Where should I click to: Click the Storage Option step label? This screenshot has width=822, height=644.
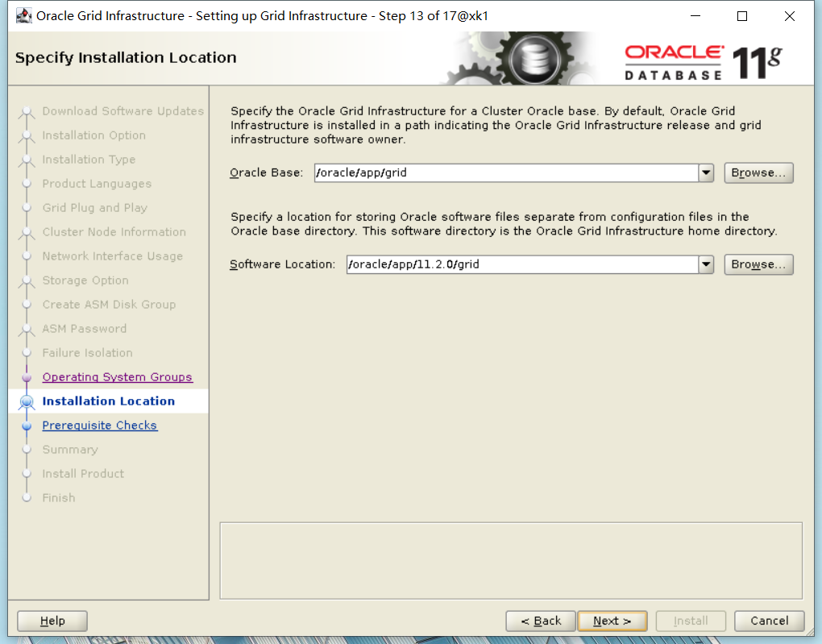pyautogui.click(x=85, y=280)
